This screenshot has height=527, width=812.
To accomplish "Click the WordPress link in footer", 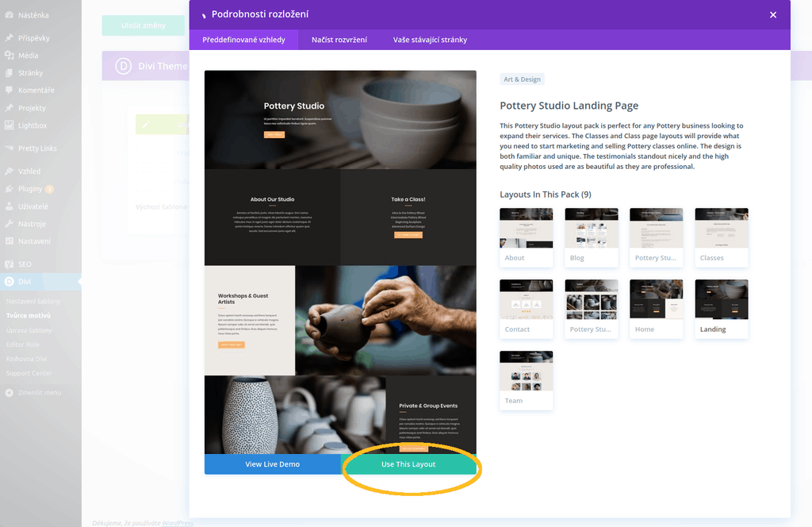I will (177, 523).
